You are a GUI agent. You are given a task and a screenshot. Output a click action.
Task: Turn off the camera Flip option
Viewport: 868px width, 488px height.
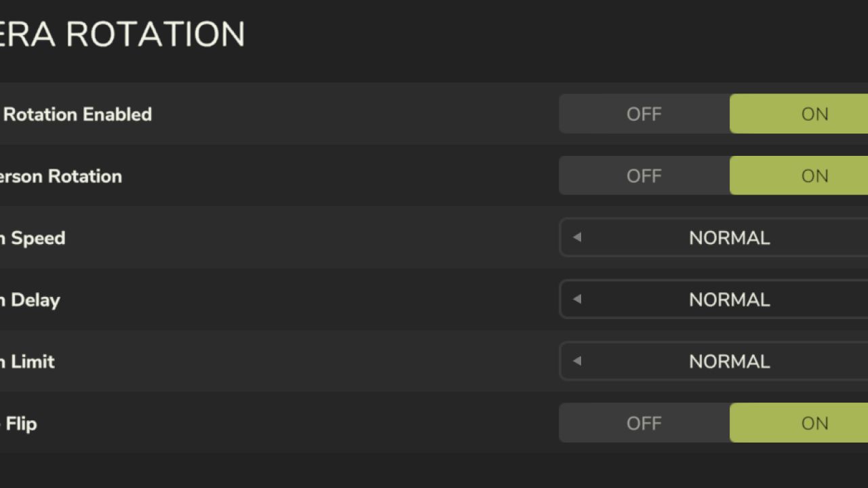point(643,423)
